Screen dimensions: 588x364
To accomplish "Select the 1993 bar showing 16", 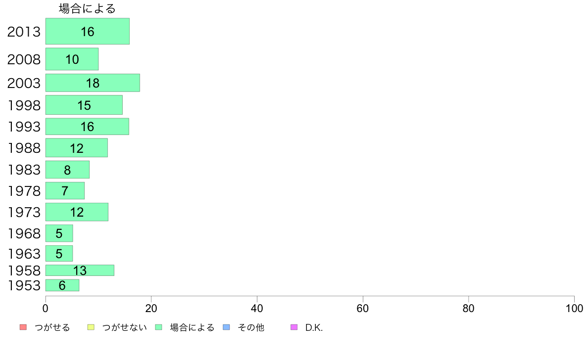I will (88, 126).
